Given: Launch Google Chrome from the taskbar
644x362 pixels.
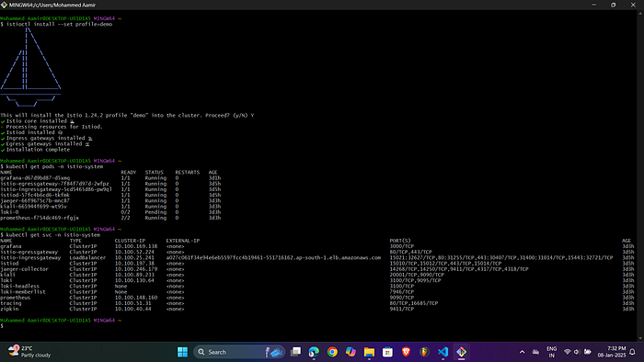Looking at the screenshot, I should click(x=332, y=352).
